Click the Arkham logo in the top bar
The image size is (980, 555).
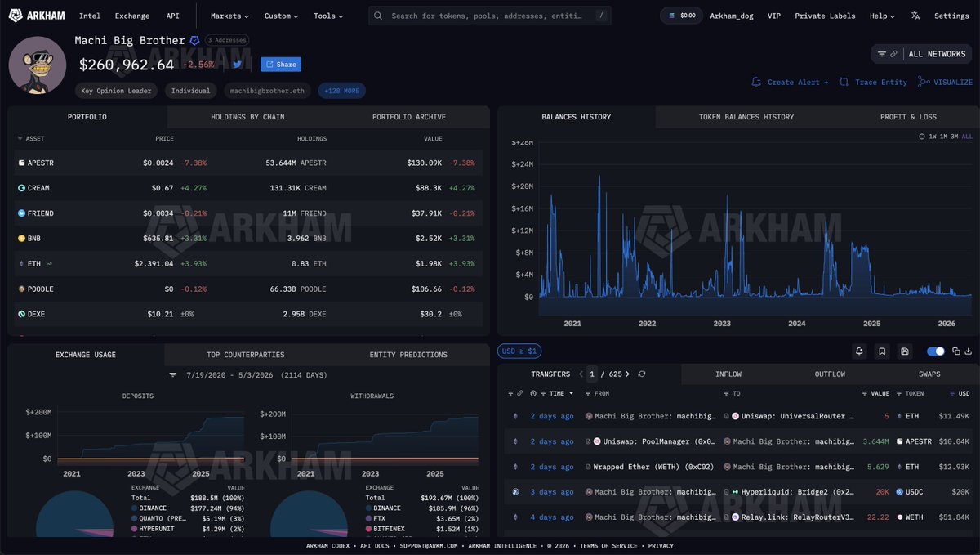click(38, 16)
